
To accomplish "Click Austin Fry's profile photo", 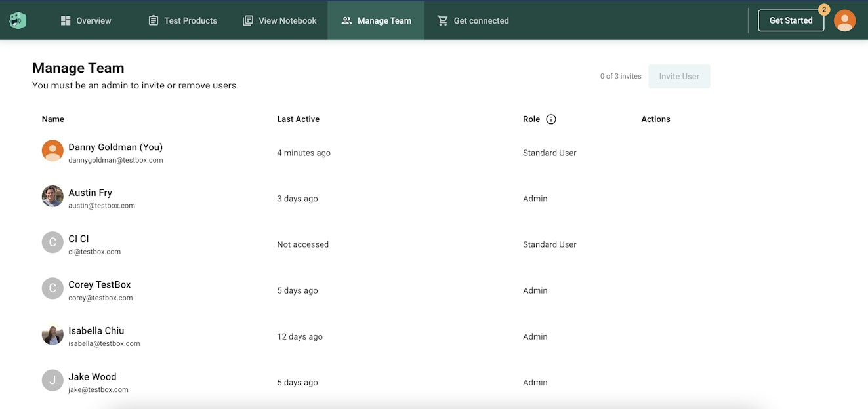I will tap(52, 197).
